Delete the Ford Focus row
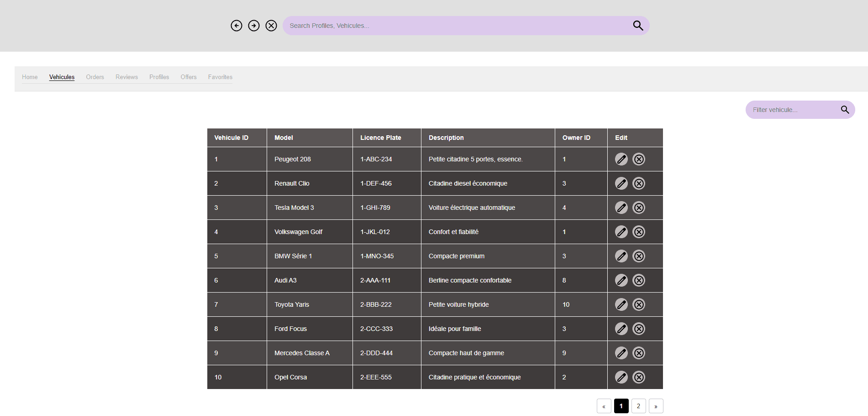Screen dimensions: 868x416 639,329
